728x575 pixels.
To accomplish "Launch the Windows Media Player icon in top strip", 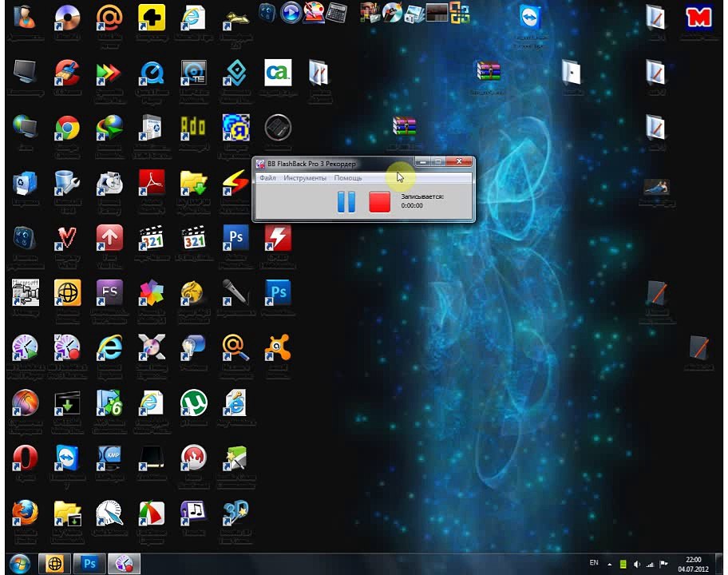I will click(x=291, y=13).
